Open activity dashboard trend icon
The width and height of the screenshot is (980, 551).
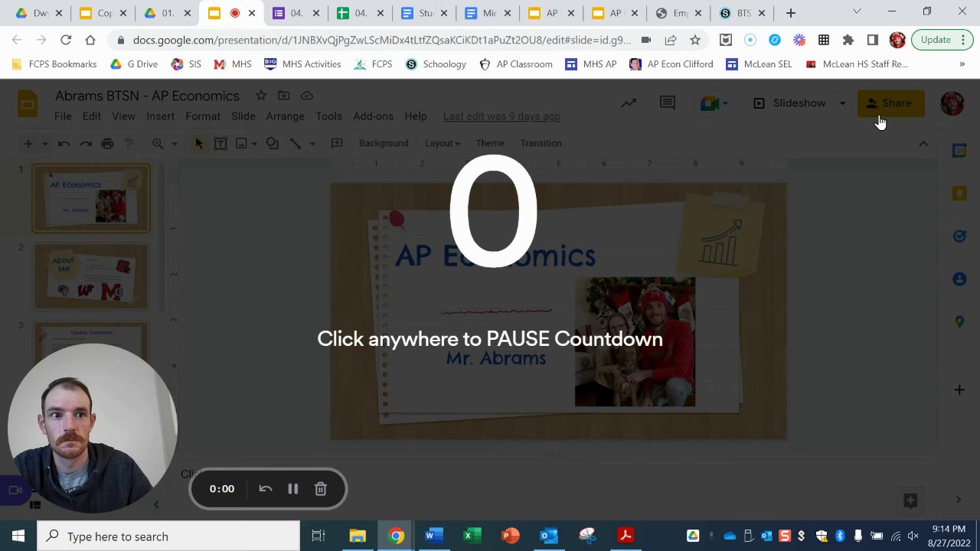click(x=629, y=103)
